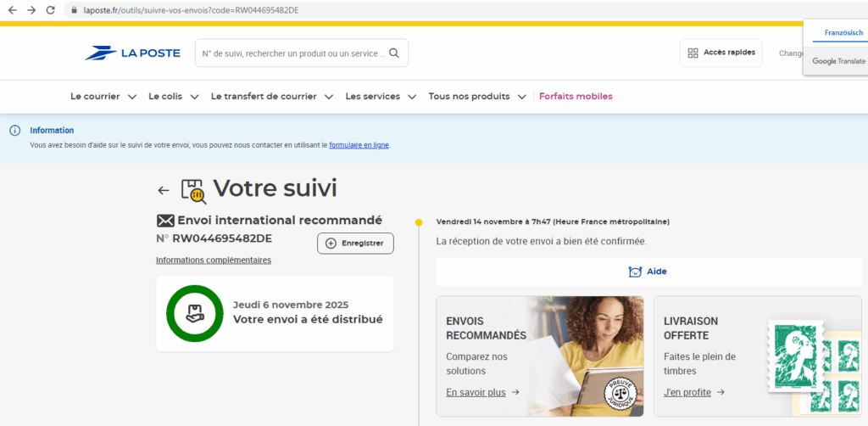Viewport: 868px width, 426px height.
Task: Expand the Les services menu
Action: point(381,97)
